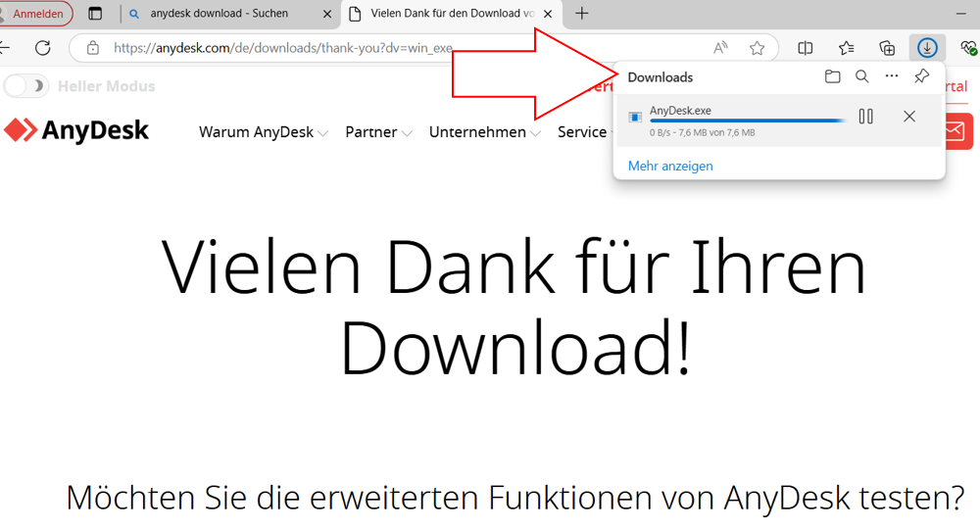This screenshot has width=980, height=532.
Task: Cancel the AnyDesk.exe download
Action: pos(909,117)
